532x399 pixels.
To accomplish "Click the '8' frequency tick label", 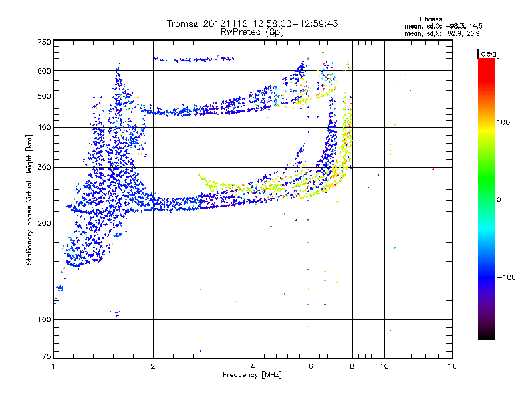I will 352,366.
